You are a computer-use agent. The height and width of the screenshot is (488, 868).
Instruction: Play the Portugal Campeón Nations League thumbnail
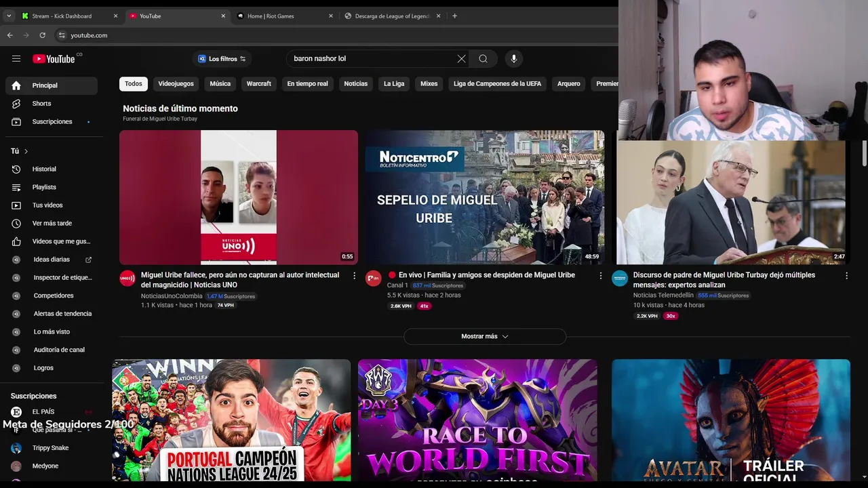(x=231, y=420)
